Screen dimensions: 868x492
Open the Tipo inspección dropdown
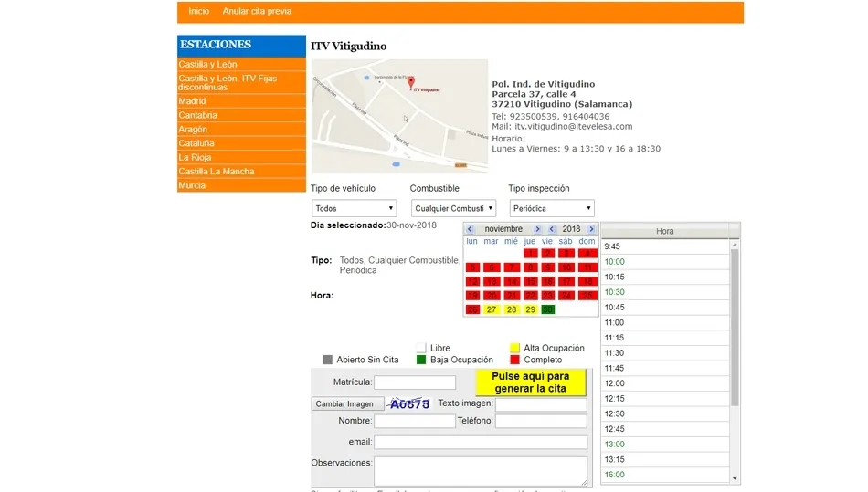pos(551,209)
